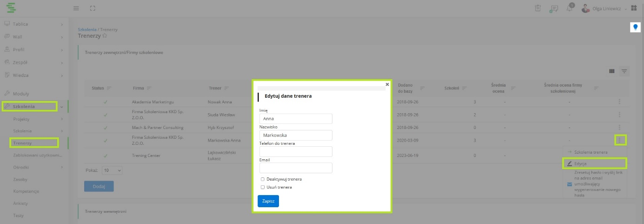
Task: Enter fullscreen mode via header icon
Action: (93, 8)
